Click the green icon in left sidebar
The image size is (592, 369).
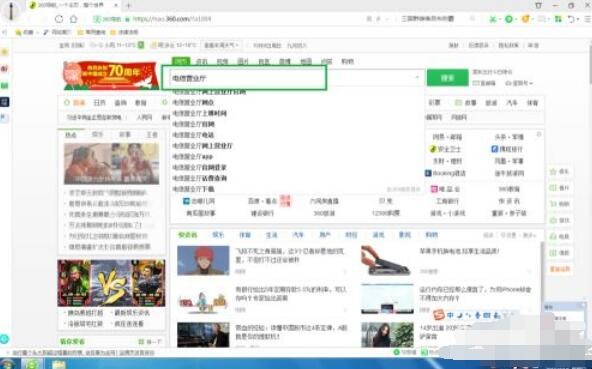pos(5,85)
